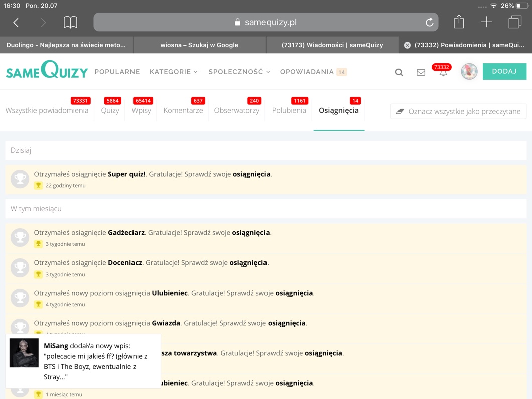Click the Safari address bar field
This screenshot has height=399, width=532.
pyautogui.click(x=265, y=22)
